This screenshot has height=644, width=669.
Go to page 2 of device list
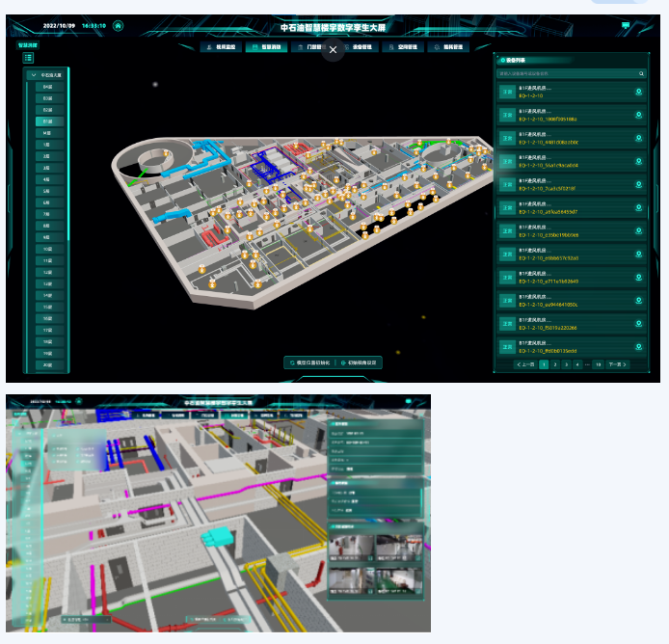(x=554, y=365)
